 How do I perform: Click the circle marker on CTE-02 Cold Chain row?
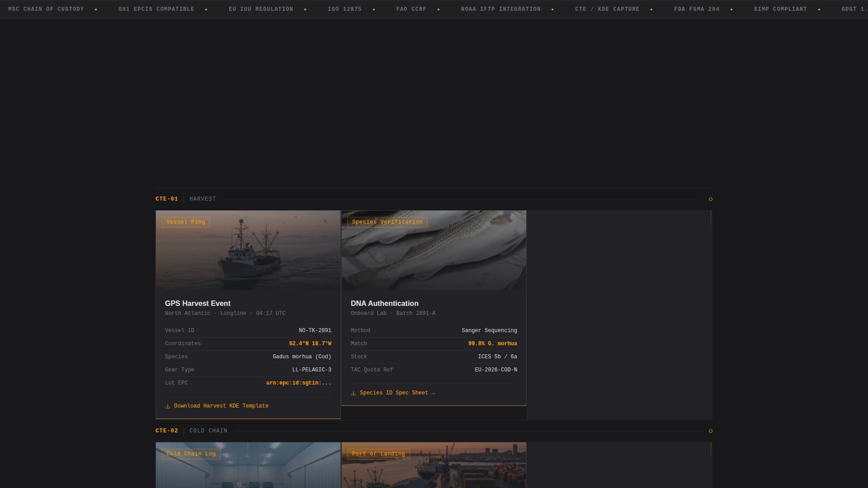tap(710, 431)
